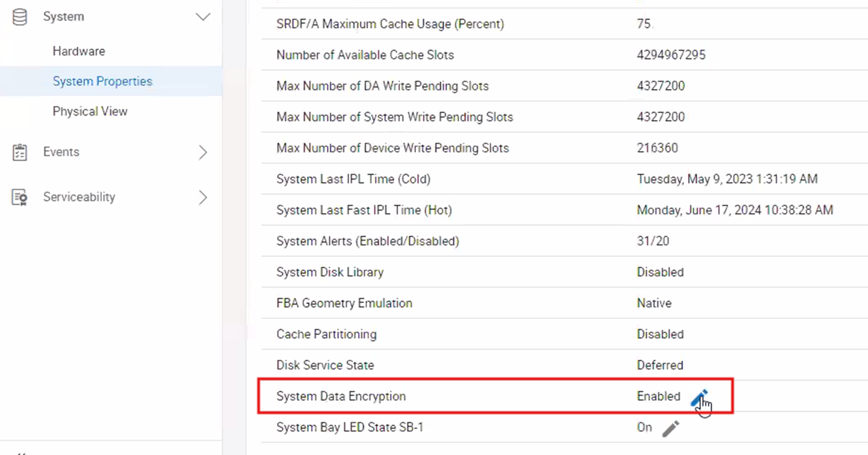Viewport: 868px width, 455px height.
Task: Collapse the System section chevron
Action: tap(203, 17)
